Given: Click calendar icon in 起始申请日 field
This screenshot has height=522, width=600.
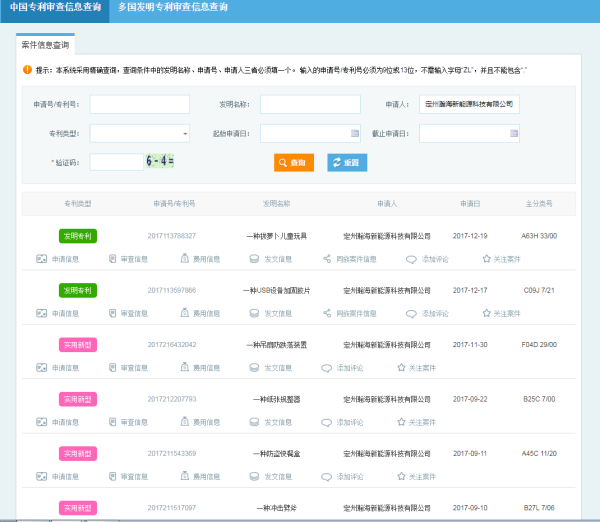Looking at the screenshot, I should [x=355, y=133].
